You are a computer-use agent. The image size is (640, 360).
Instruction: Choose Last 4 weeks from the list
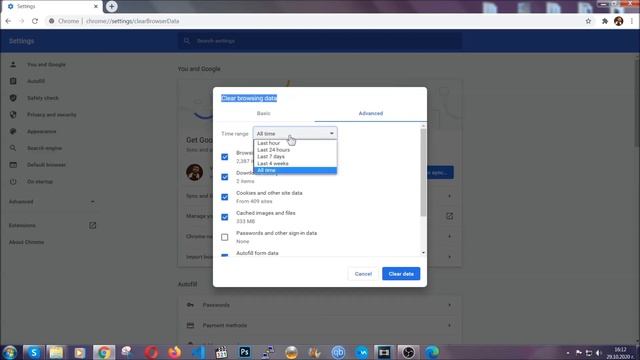295,163
